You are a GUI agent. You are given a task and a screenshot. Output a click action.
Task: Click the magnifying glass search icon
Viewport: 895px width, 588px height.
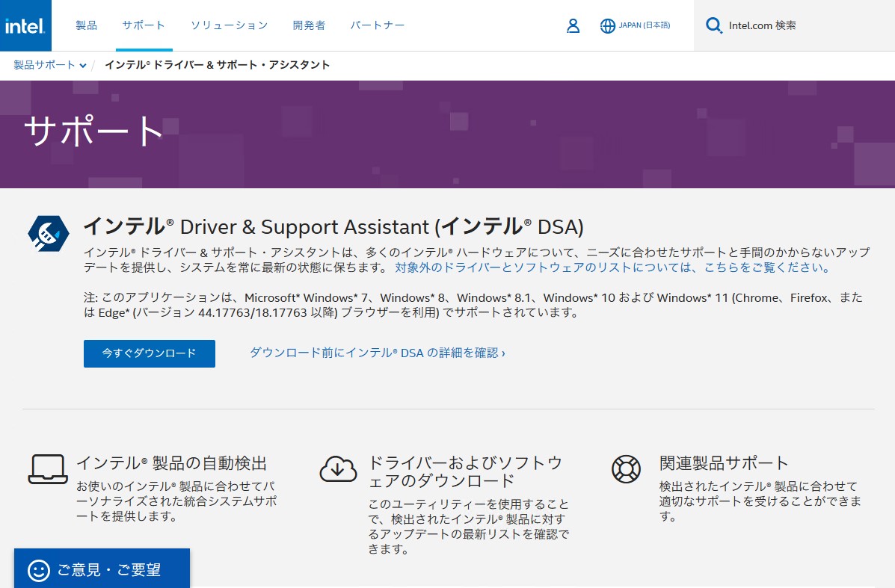[x=713, y=25]
